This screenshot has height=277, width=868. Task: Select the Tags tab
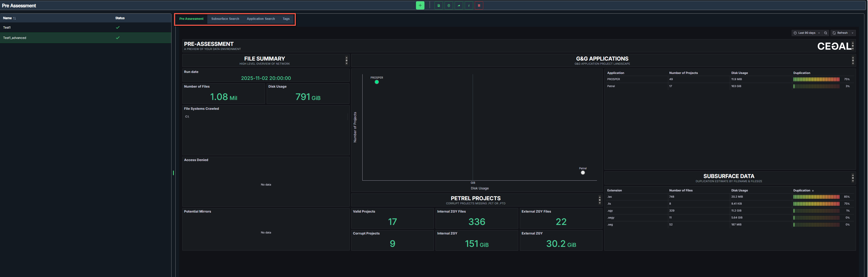pos(286,19)
